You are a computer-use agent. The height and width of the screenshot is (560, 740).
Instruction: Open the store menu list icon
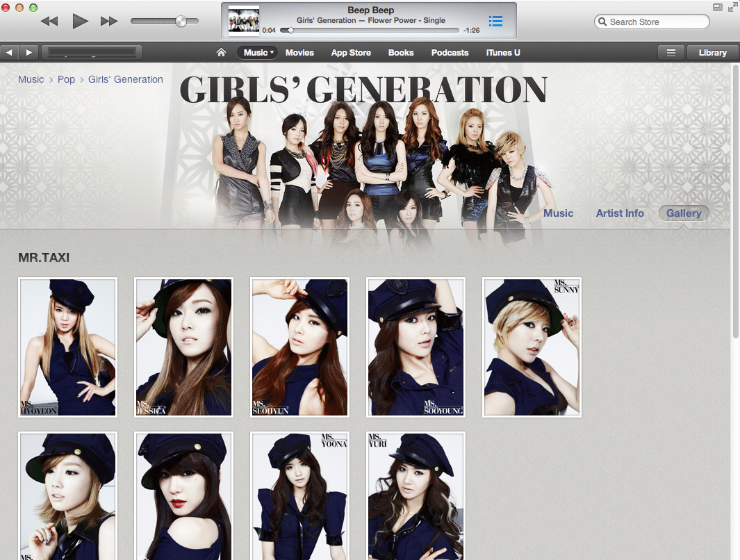671,53
